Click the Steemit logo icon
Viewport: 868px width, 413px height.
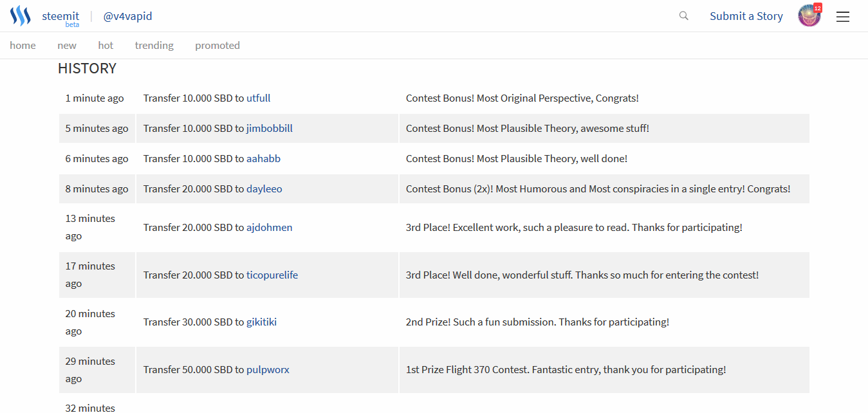point(21,16)
